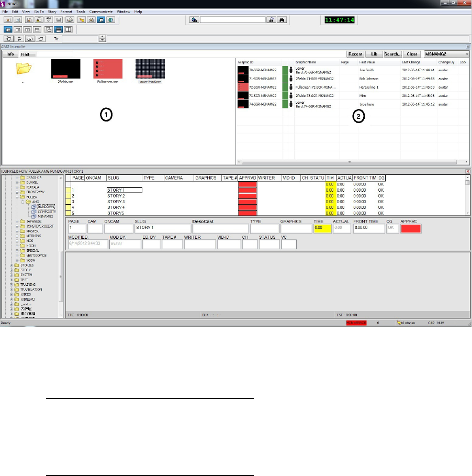Toggle the highlighted blue note toolbar button
This screenshot has height=476, width=472.
[101, 20]
